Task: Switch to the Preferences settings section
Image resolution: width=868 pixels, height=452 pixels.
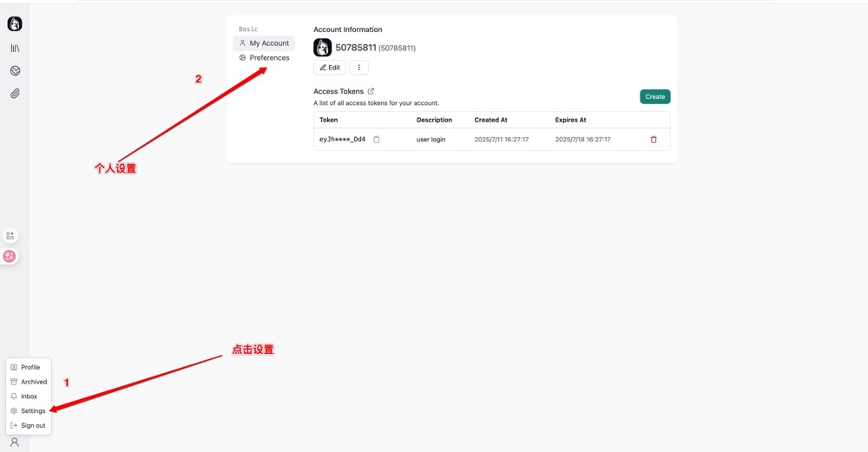Action: pos(264,58)
